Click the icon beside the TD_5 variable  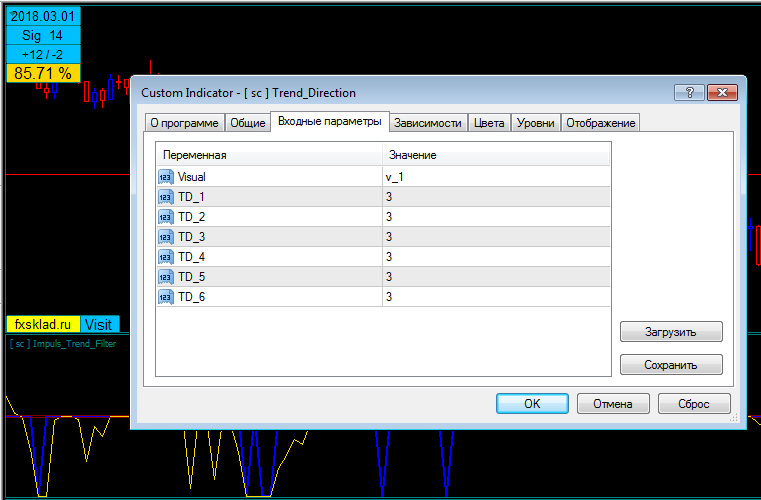pyautogui.click(x=165, y=277)
